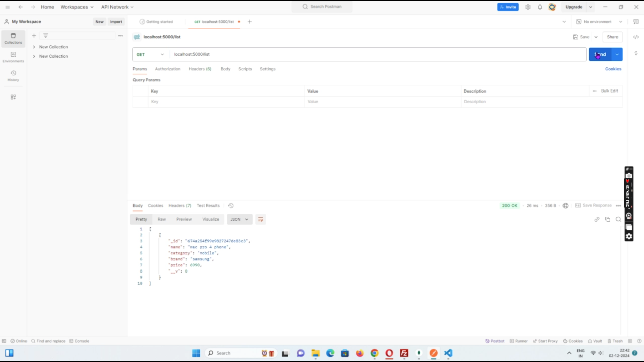Switch to the request Body tab
The height and width of the screenshot is (362, 644).
tap(225, 69)
